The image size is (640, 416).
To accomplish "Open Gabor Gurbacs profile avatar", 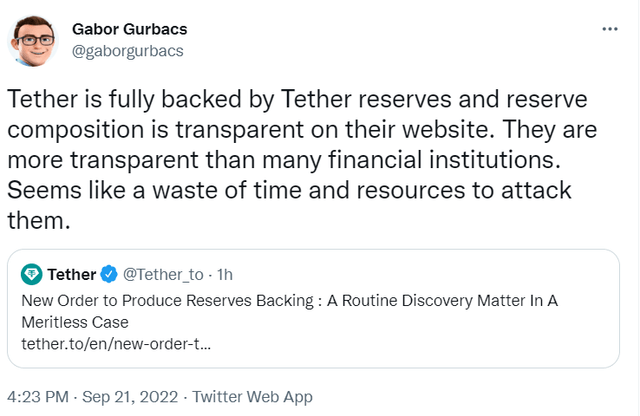I will [x=32, y=38].
